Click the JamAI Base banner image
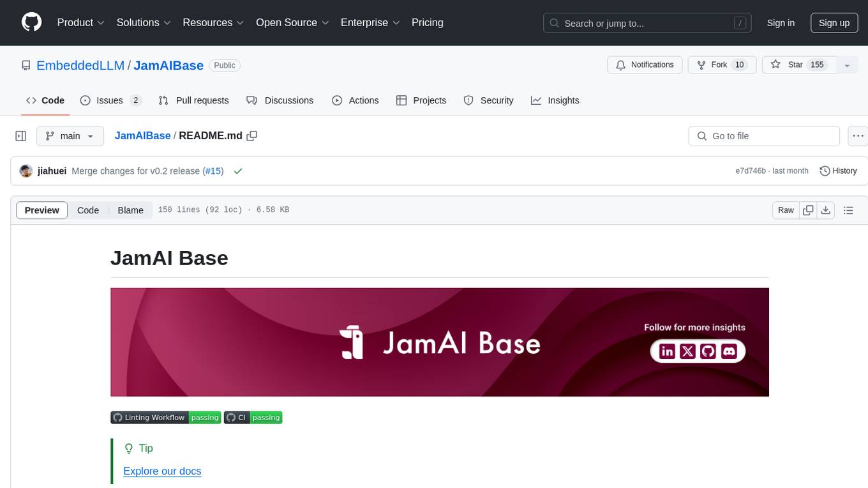Viewport: 868px width, 488px height. pos(439,342)
